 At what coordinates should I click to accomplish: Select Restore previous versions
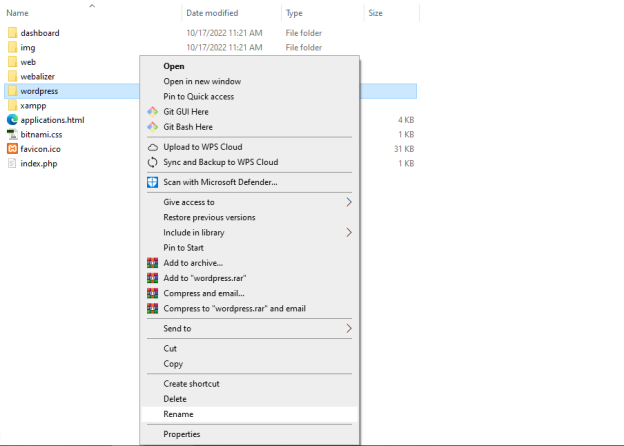point(250,217)
